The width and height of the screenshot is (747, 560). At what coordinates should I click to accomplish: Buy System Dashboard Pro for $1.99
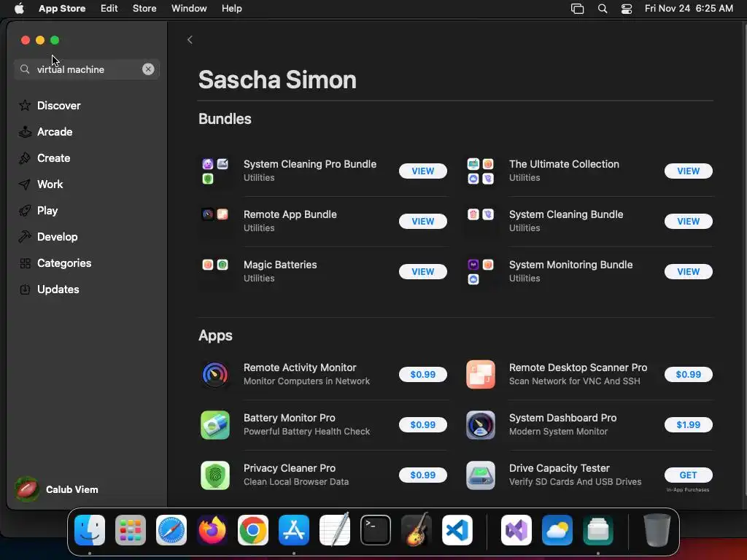(x=688, y=425)
